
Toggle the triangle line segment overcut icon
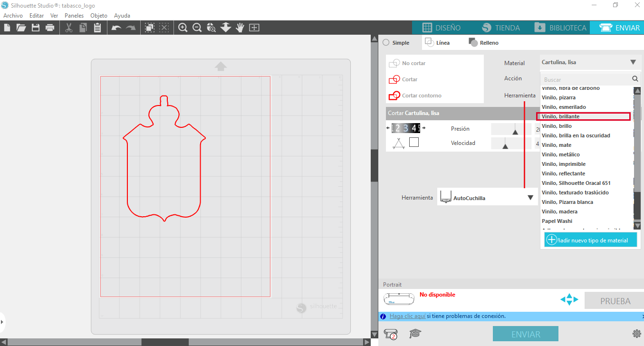[399, 143]
